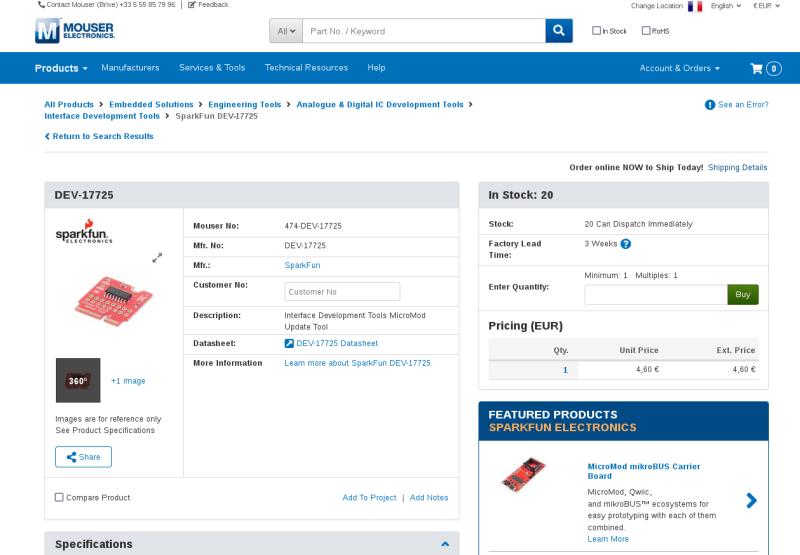The height and width of the screenshot is (555, 800).
Task: Click Return to Search Results
Action: (99, 136)
